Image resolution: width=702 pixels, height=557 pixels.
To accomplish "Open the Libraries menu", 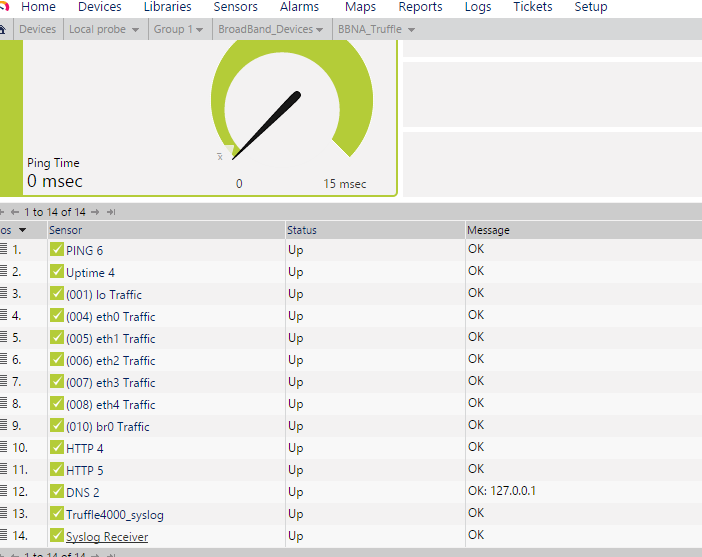I will tap(167, 7).
